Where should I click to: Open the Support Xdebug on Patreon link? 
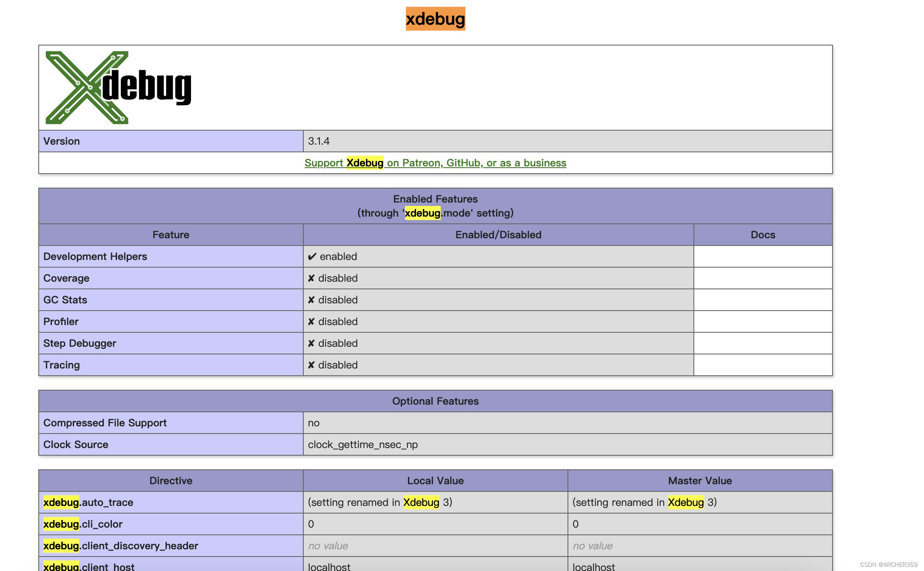pos(435,163)
